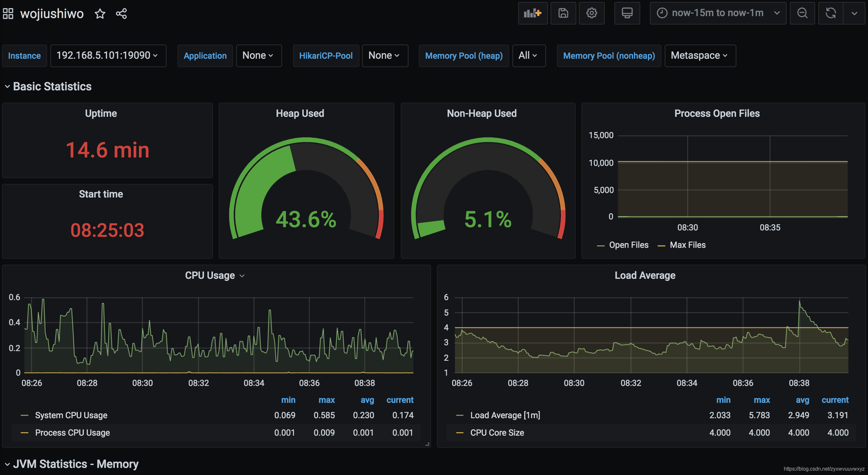Viewport: 868px width, 475px height.
Task: Click Load Average max value 5.783
Action: pos(759,415)
